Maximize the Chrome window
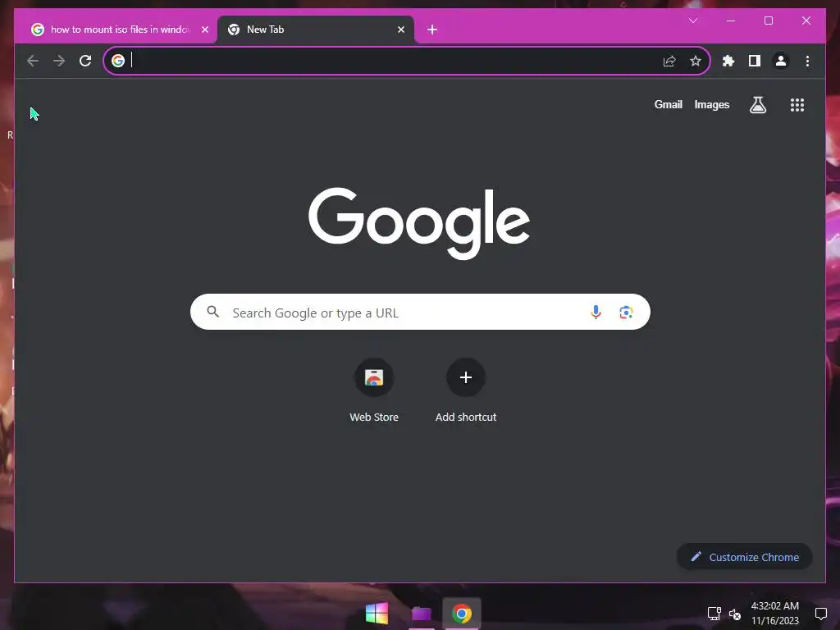 [768, 21]
